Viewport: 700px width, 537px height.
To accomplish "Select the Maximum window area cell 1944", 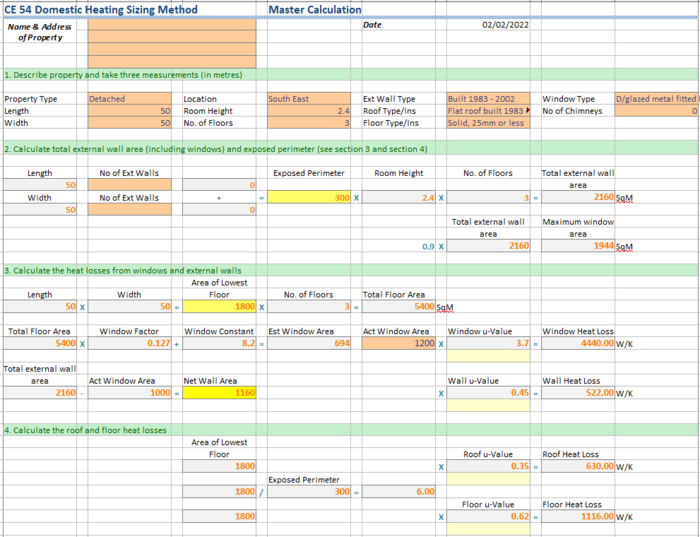I will 578,246.
